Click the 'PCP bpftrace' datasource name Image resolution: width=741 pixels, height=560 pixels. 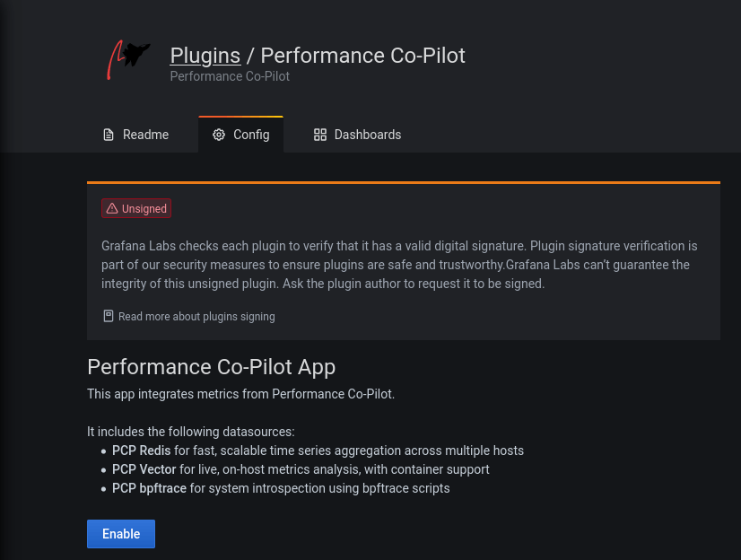149,488
